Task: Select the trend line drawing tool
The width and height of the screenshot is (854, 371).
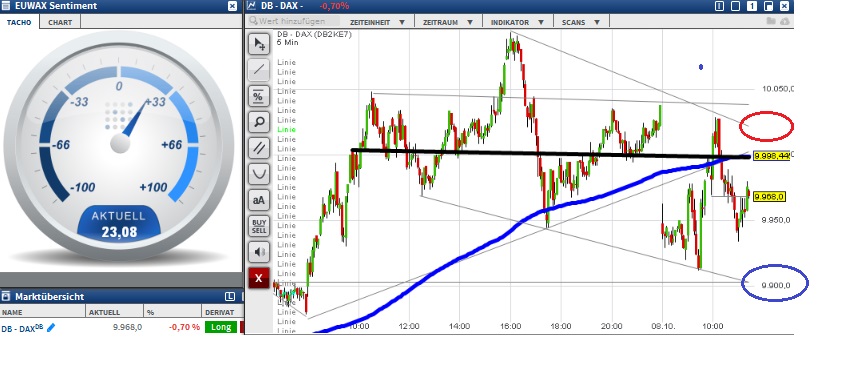Action: pos(259,70)
